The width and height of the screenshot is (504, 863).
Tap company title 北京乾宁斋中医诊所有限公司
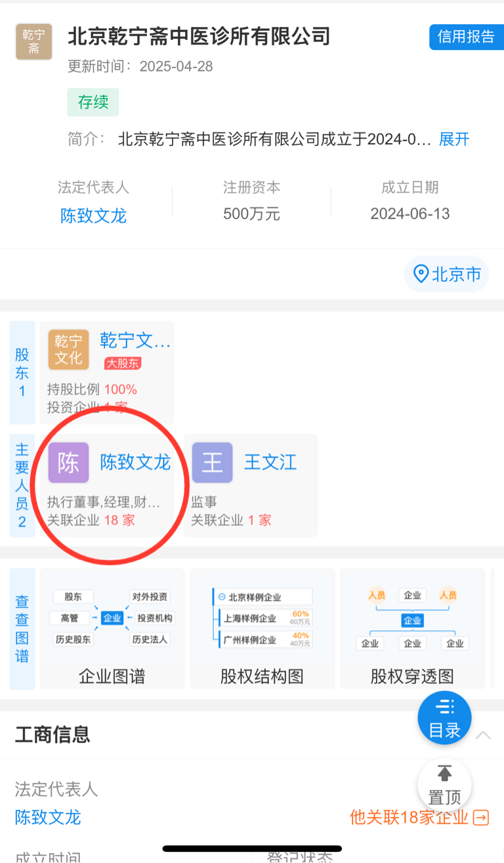199,35
